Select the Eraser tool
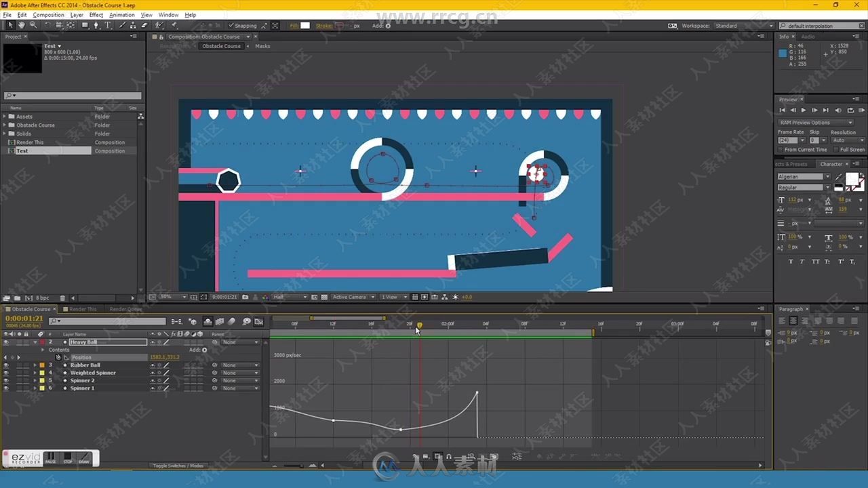868x488 pixels. point(144,25)
